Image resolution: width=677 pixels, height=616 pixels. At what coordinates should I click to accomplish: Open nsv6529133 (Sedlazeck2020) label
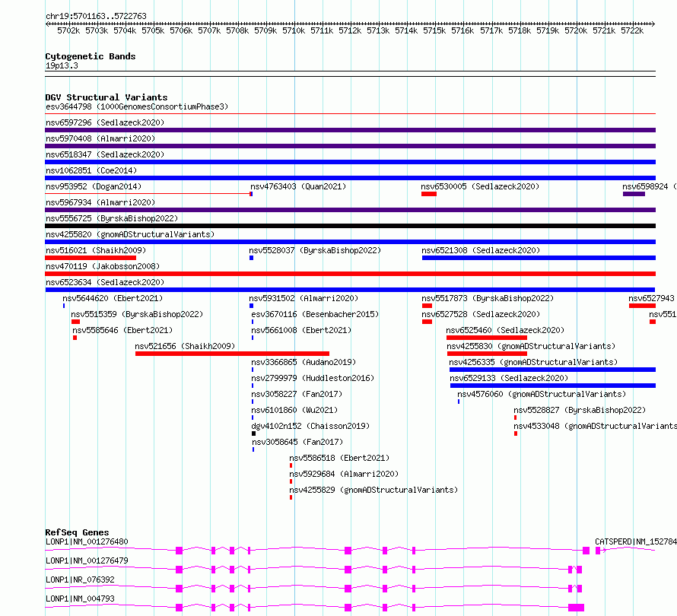coord(509,378)
